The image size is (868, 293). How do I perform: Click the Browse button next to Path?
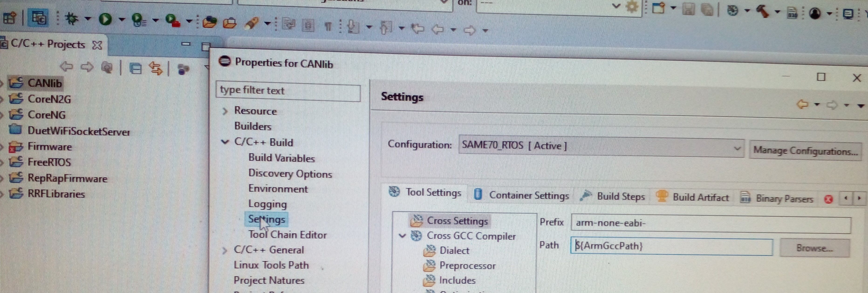(815, 248)
